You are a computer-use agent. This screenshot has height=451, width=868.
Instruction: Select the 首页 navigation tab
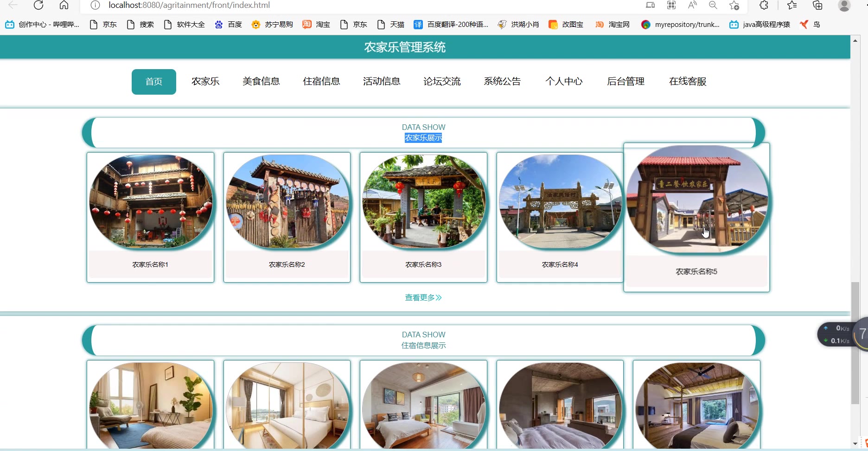(x=154, y=82)
